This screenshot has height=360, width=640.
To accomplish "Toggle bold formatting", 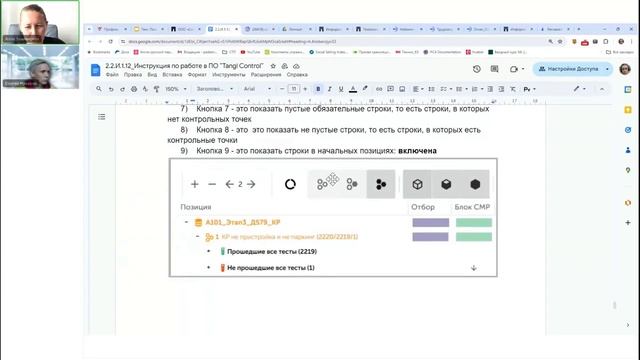I will point(318,89).
